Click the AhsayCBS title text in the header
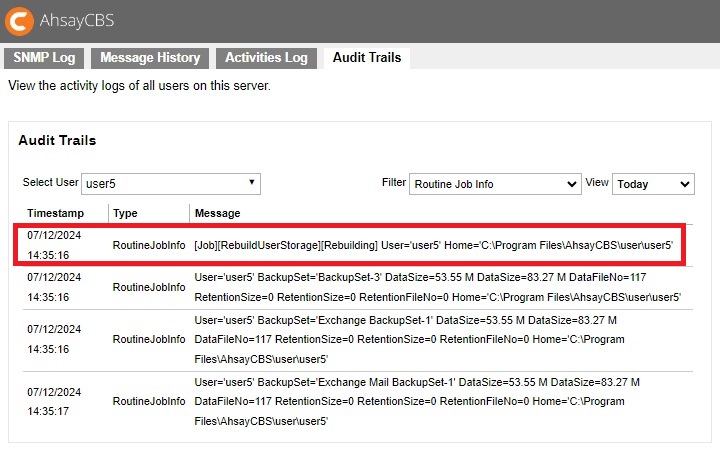This screenshot has height=450, width=720. click(77, 21)
